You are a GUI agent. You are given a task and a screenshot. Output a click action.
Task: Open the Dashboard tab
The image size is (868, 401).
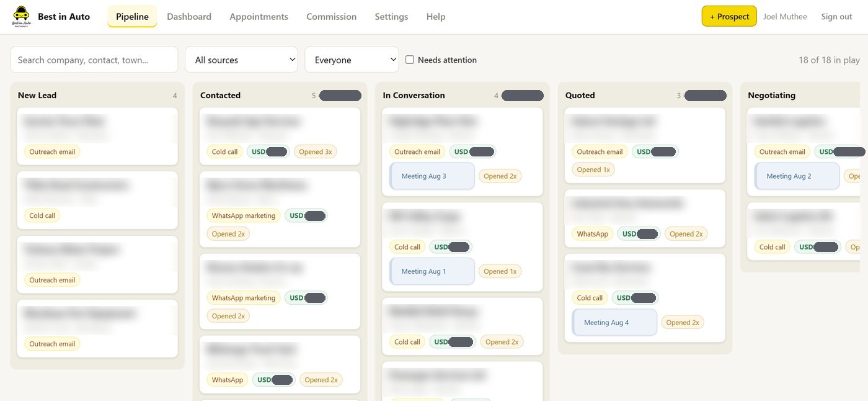[189, 17]
